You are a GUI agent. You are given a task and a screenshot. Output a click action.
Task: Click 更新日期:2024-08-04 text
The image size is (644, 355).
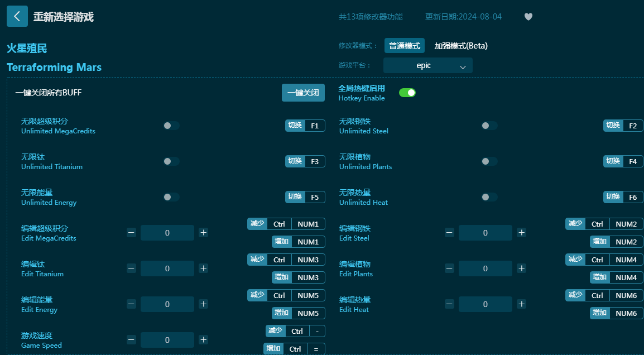pyautogui.click(x=463, y=17)
